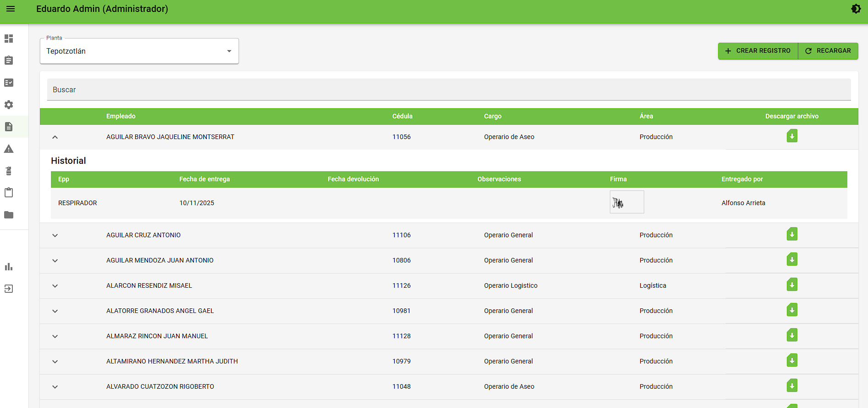Screen dimensions: 868x408
Task: Click the CREAR REGISTRO button
Action: pyautogui.click(x=758, y=51)
